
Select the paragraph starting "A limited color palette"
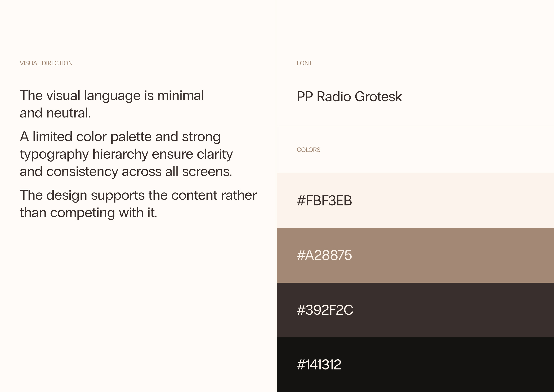pyautogui.click(x=126, y=154)
